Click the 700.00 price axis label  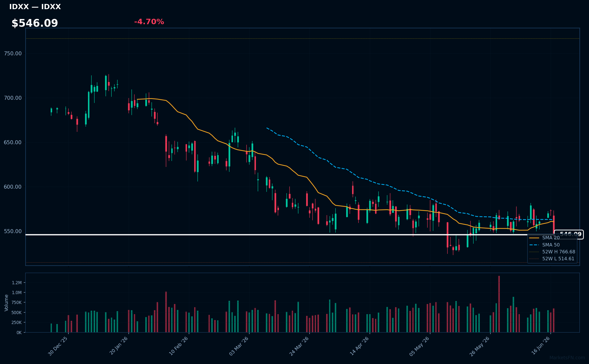pos(13,98)
